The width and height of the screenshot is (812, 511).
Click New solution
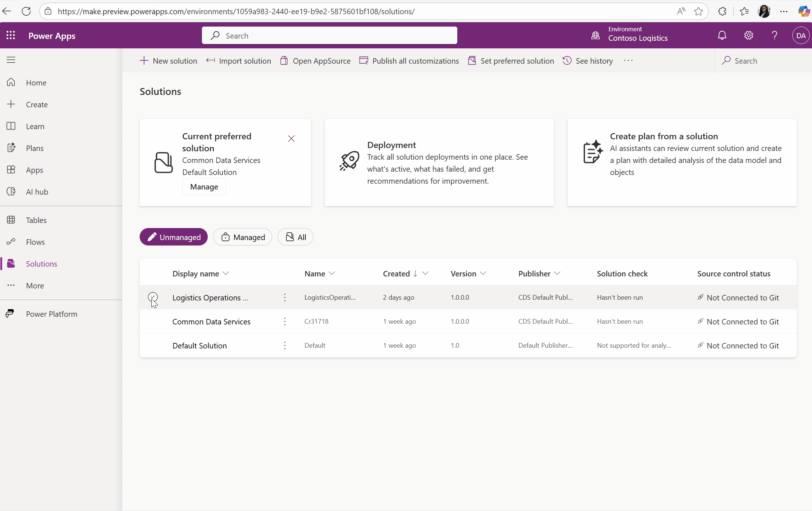pyautogui.click(x=168, y=61)
